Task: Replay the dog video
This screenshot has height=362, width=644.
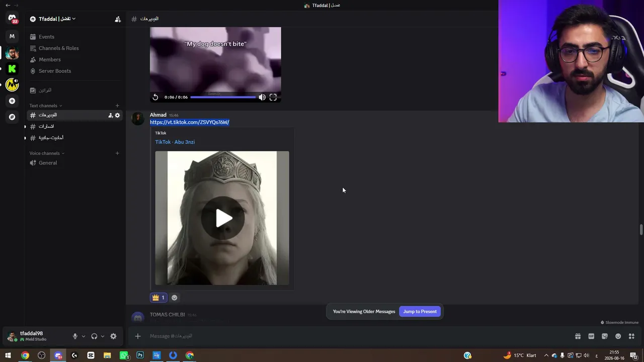Action: coord(155,97)
